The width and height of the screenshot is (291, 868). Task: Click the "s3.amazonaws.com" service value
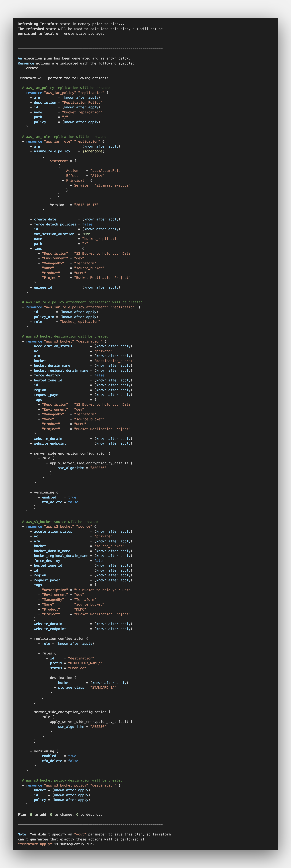click(x=112, y=185)
